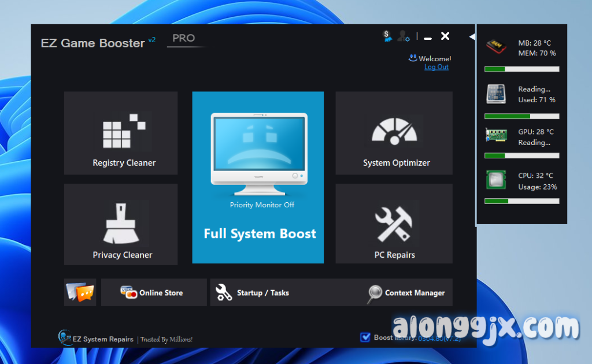The width and height of the screenshot is (592, 364).
Task: Open the PC Repairs tools tile
Action: coord(394,225)
